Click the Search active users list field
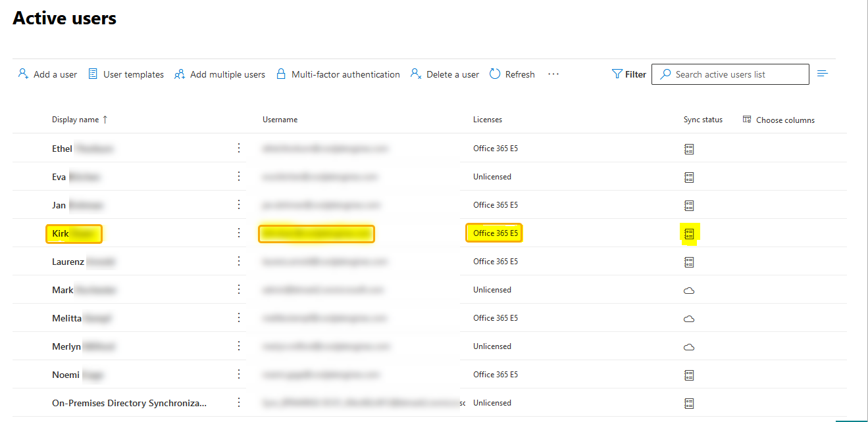 (x=730, y=74)
